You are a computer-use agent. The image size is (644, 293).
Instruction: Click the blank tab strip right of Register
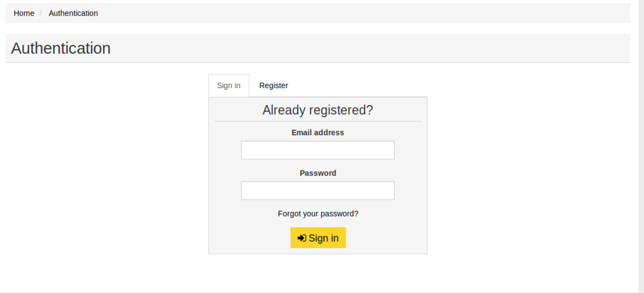click(x=361, y=86)
